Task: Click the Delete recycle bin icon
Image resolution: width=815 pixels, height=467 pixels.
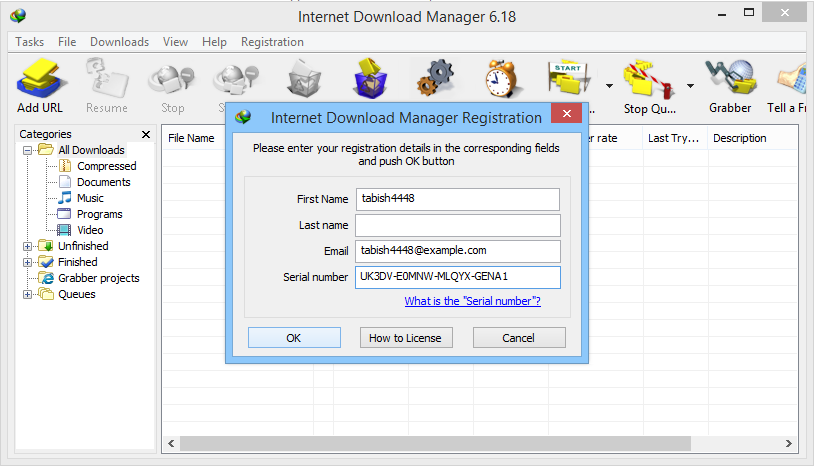Action: coord(305,78)
